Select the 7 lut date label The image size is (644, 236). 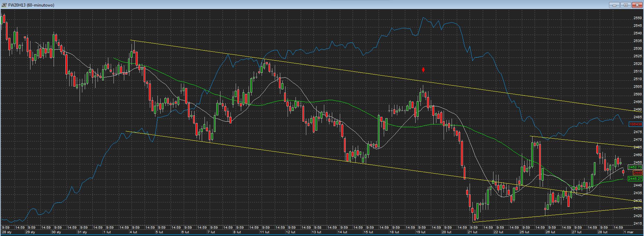pos(211,232)
